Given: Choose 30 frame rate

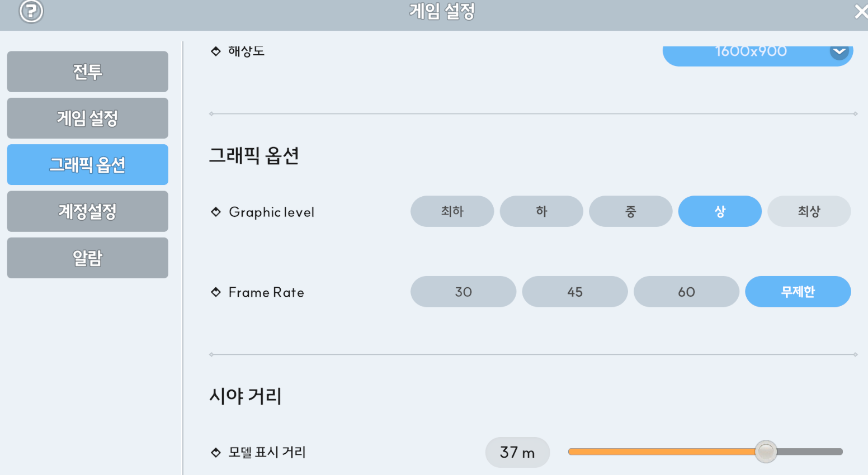Looking at the screenshot, I should tap(463, 292).
